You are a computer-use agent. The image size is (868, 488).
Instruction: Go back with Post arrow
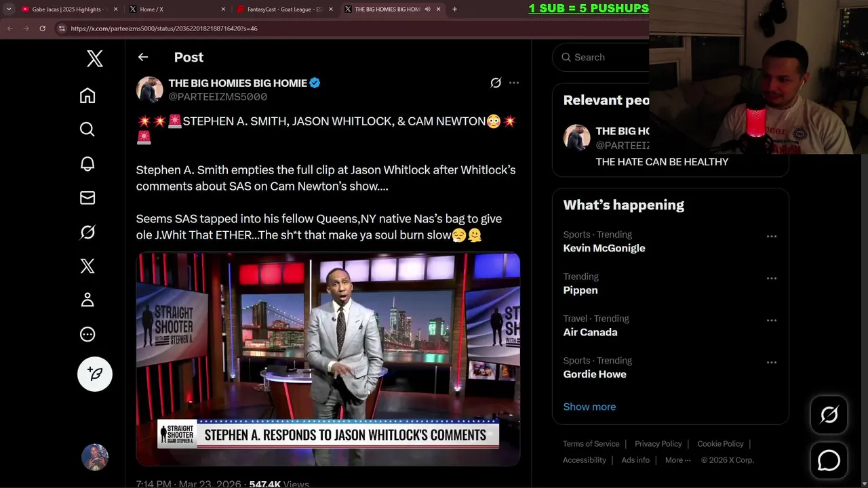tap(143, 57)
